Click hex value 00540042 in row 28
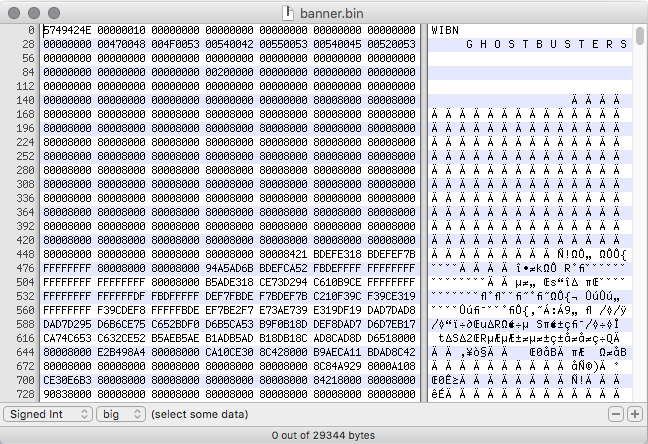This screenshot has width=648, height=444. [x=229, y=44]
